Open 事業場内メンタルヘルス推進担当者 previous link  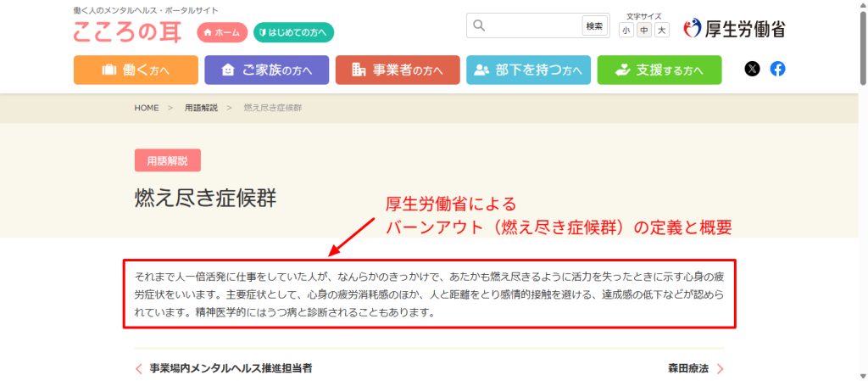(231, 369)
